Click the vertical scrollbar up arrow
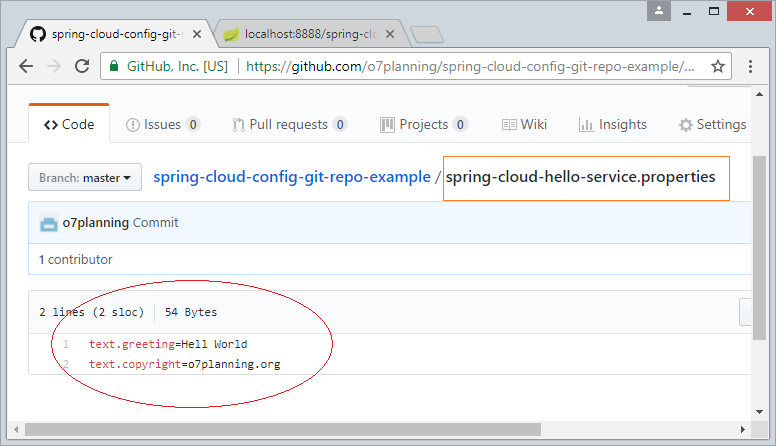The image size is (776, 446). coord(759,94)
